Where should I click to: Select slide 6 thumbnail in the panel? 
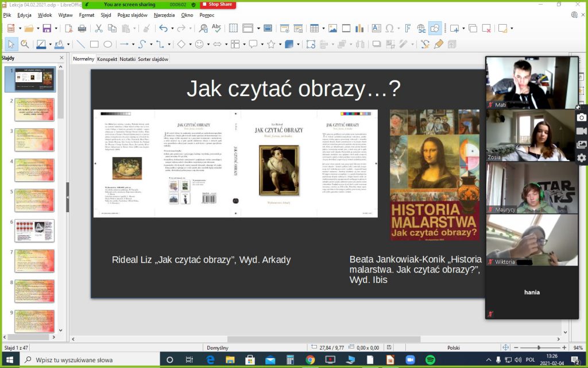click(x=34, y=230)
